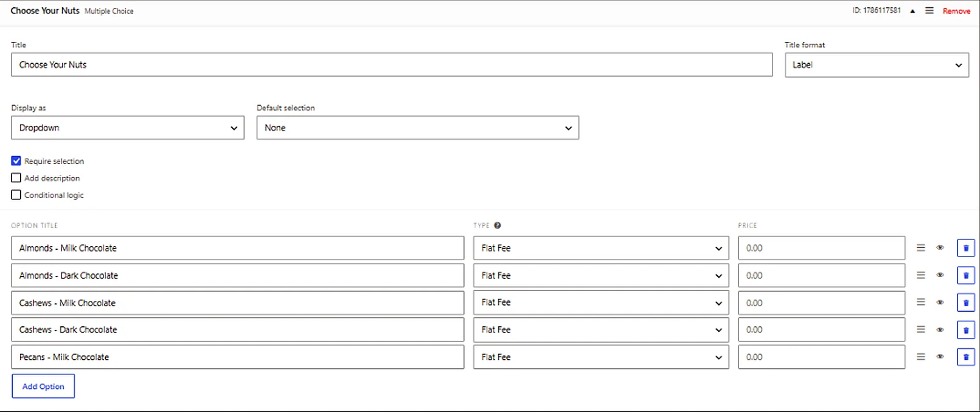Click the Multiple Choice label in header
This screenshot has height=412, width=980.
click(x=109, y=11)
